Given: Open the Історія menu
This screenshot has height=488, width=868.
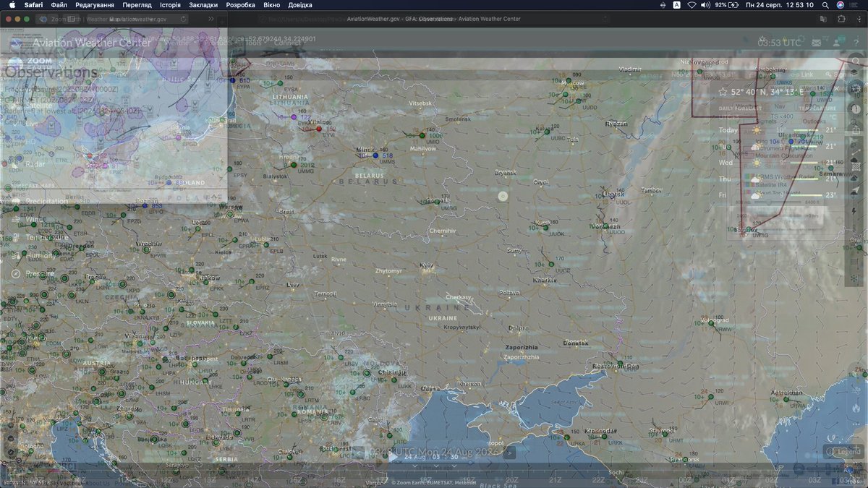Looking at the screenshot, I should point(170,4).
